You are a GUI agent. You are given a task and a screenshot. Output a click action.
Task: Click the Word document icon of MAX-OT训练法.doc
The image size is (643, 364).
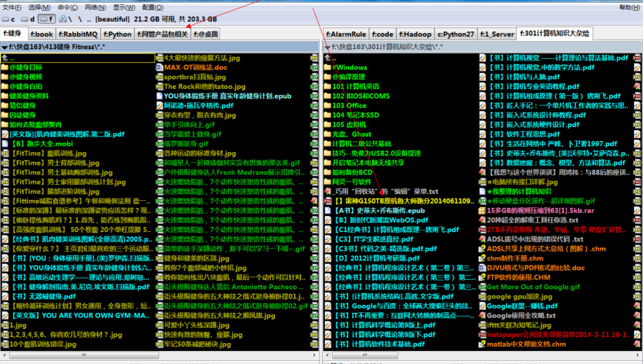point(159,68)
